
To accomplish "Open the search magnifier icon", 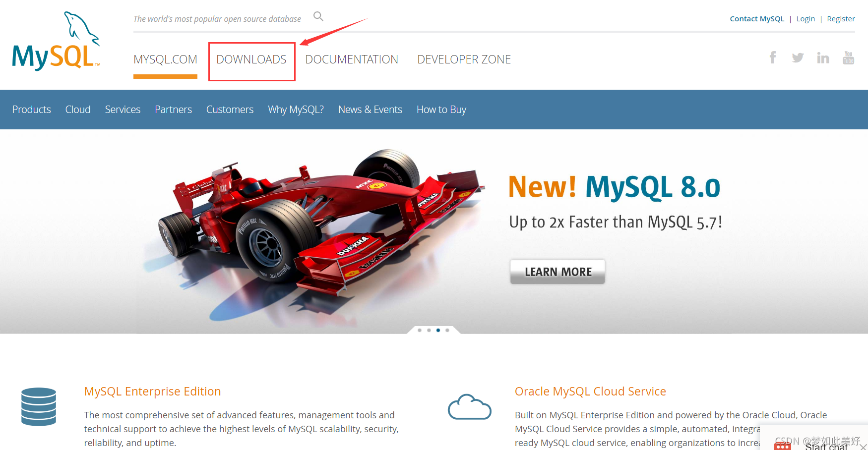I will [x=318, y=16].
